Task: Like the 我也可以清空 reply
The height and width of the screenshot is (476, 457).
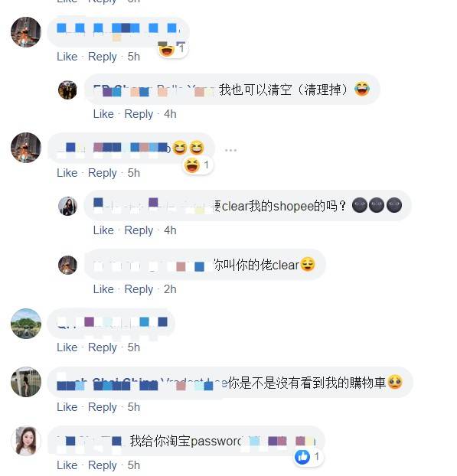Action: (x=103, y=114)
